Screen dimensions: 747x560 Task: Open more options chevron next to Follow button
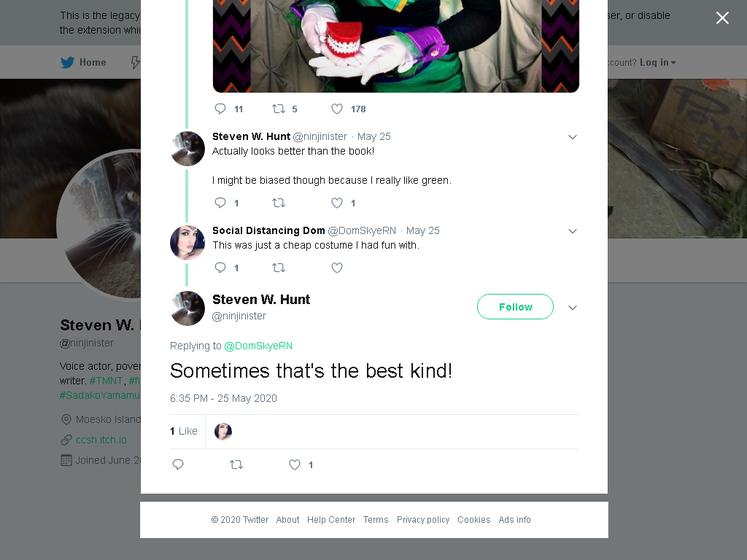[573, 308]
